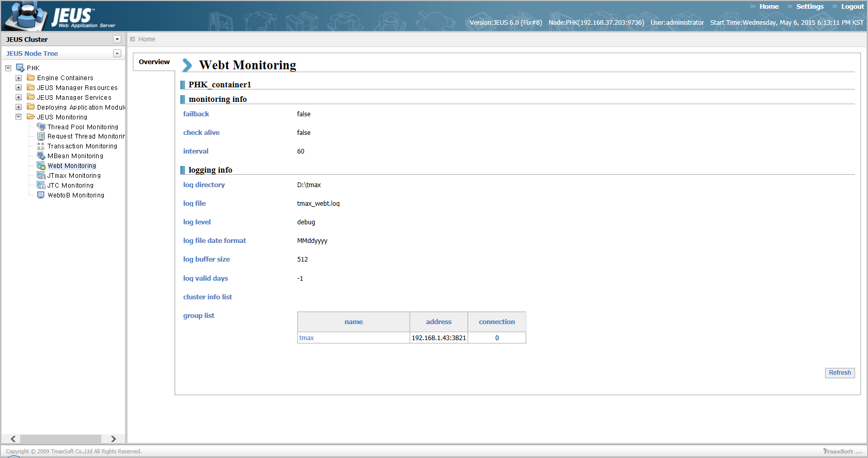868x458 pixels.
Task: Click the Thread Pool Monitoring icon
Action: [x=41, y=127]
